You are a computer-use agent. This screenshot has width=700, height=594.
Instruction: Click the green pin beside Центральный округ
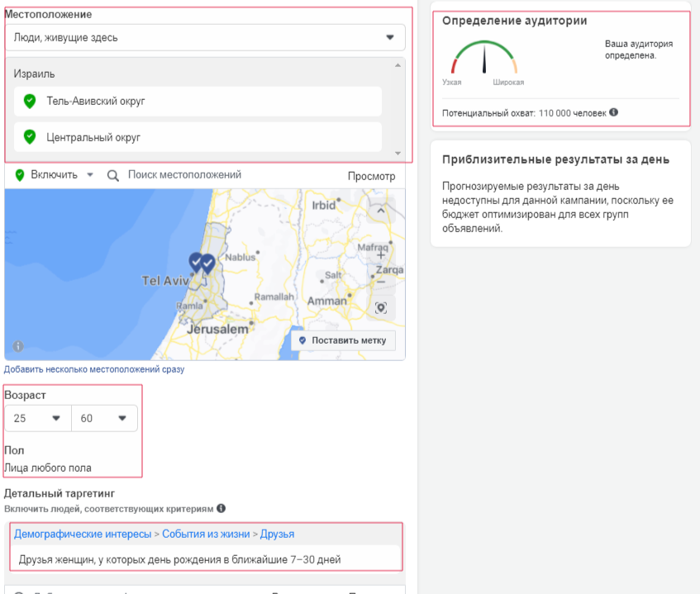tap(30, 137)
